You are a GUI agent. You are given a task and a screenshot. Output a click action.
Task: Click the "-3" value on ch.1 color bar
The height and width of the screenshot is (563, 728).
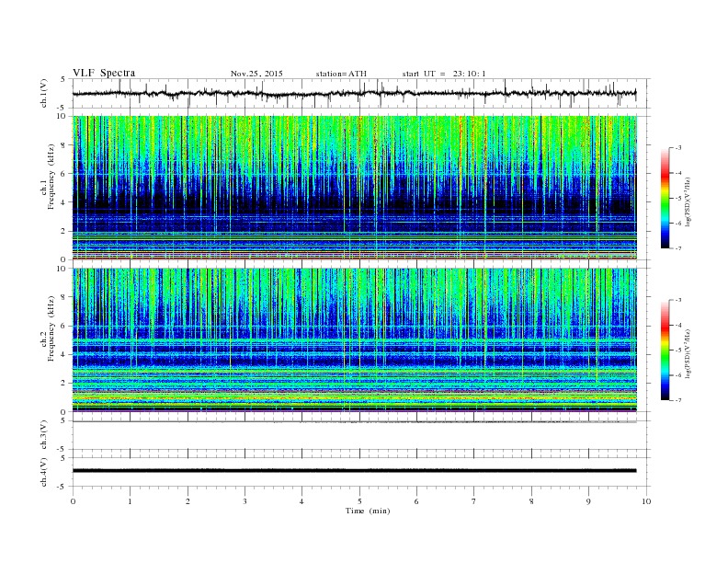(678, 148)
